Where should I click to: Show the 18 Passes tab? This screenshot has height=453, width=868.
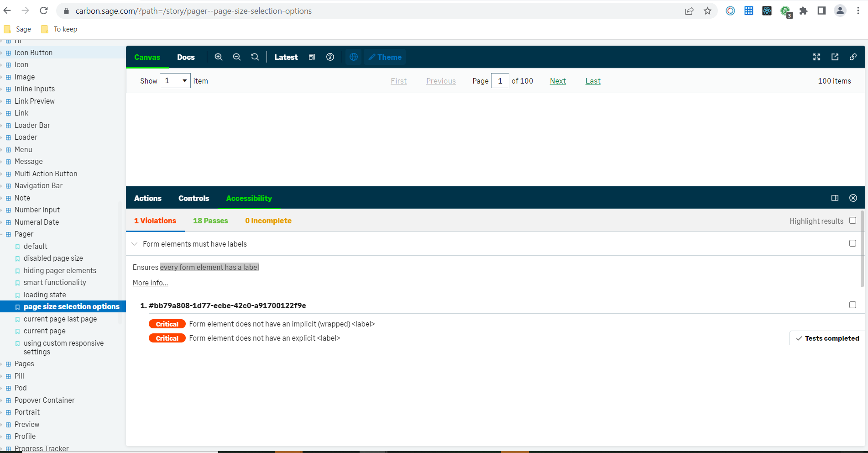click(210, 221)
